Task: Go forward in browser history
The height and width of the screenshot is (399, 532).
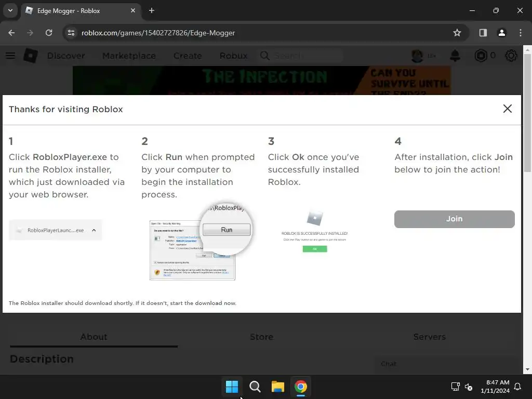Action: click(x=30, y=33)
